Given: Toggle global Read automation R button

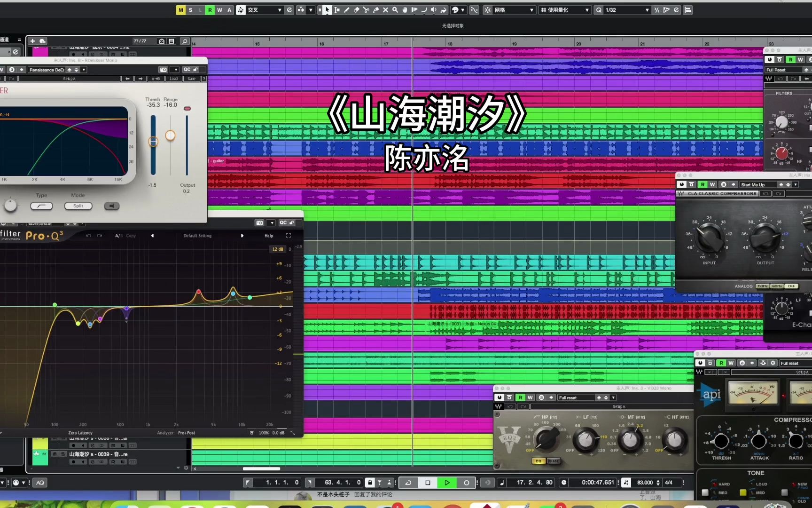Looking at the screenshot, I should [210, 10].
